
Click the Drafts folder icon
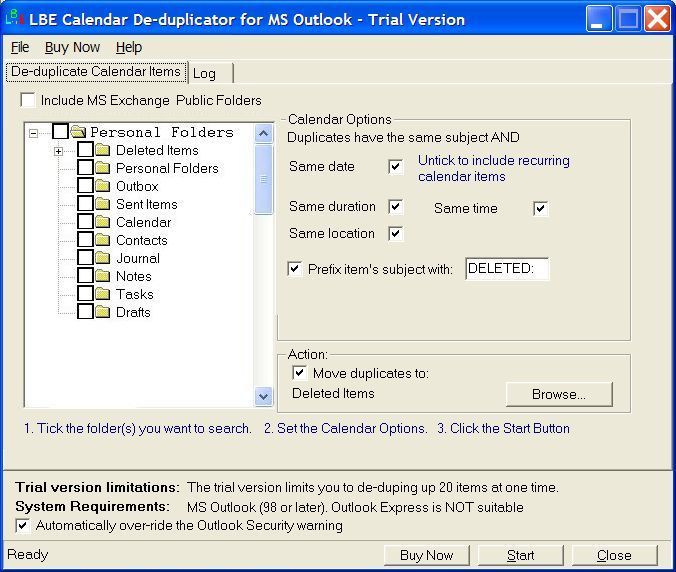(103, 312)
